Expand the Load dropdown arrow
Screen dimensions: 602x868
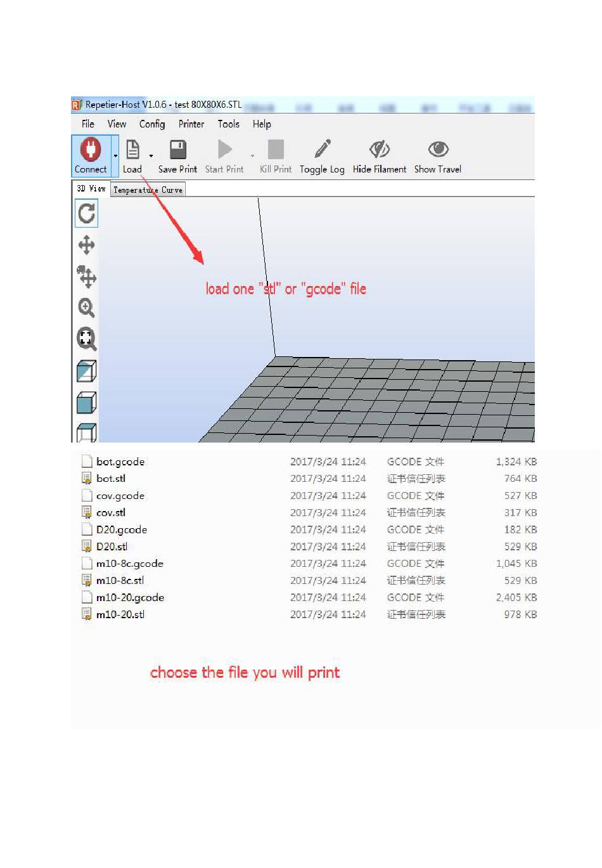point(151,155)
